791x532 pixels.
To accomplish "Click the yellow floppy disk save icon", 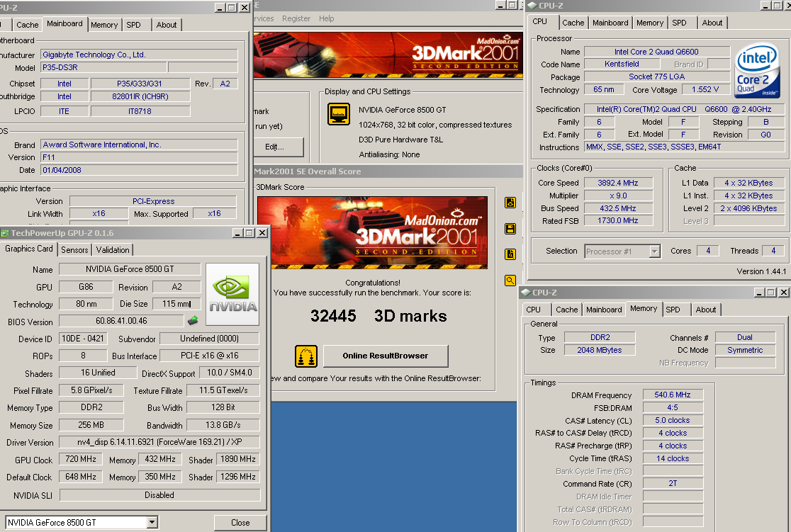I will (510, 228).
